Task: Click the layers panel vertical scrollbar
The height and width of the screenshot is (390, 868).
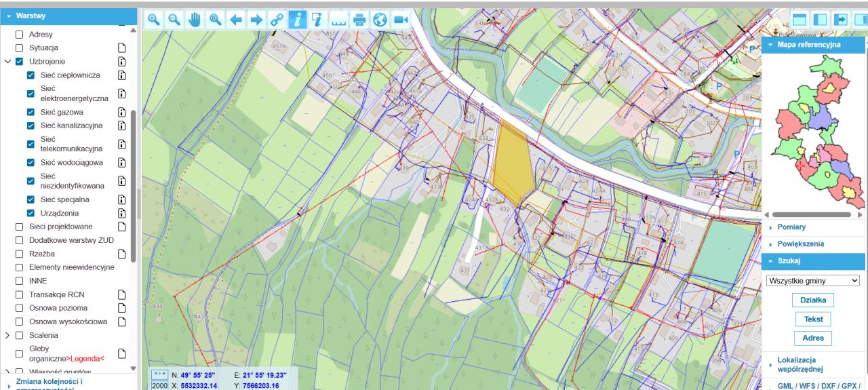Action: [134, 187]
